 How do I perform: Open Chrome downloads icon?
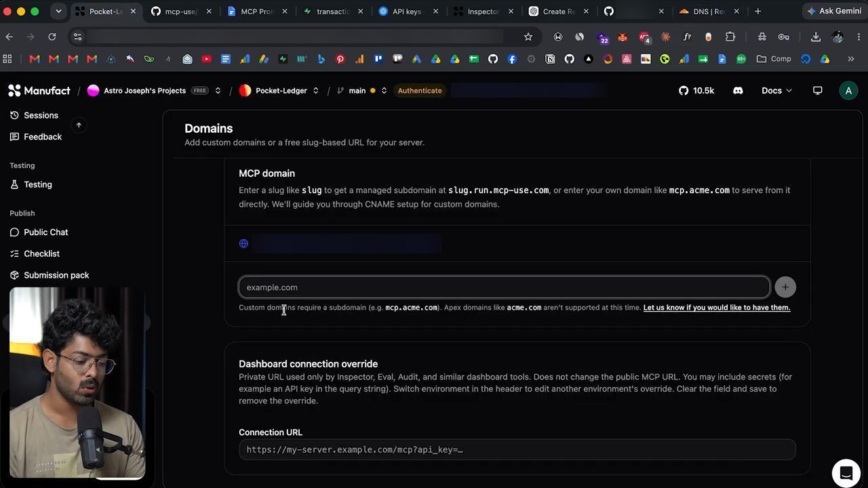(816, 37)
